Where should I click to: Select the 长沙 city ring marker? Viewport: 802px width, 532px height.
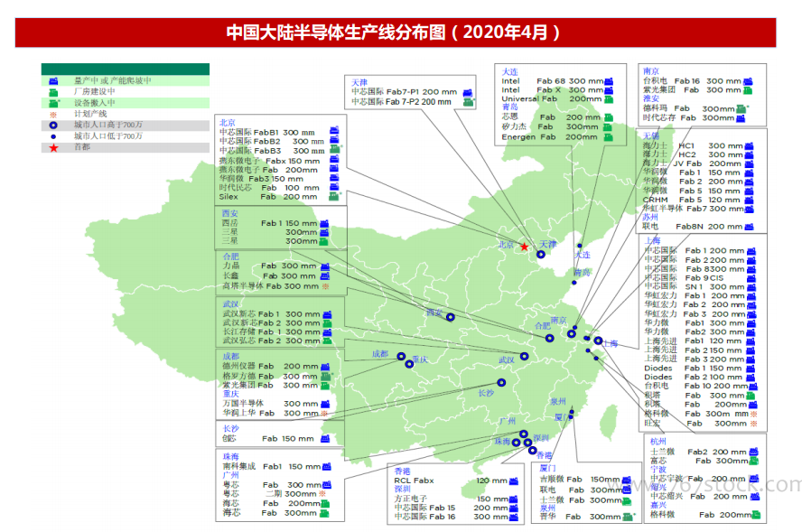click(x=501, y=383)
